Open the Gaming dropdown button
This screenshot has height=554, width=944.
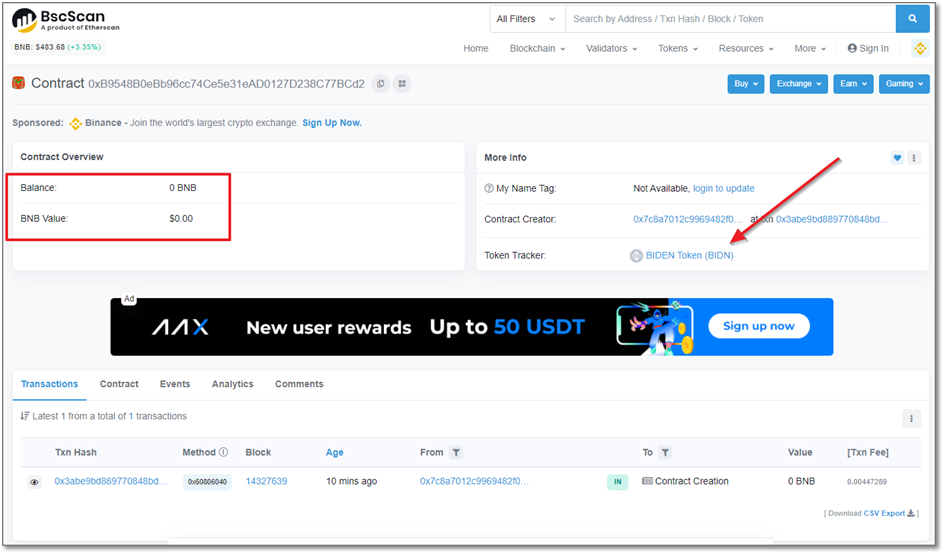click(904, 84)
